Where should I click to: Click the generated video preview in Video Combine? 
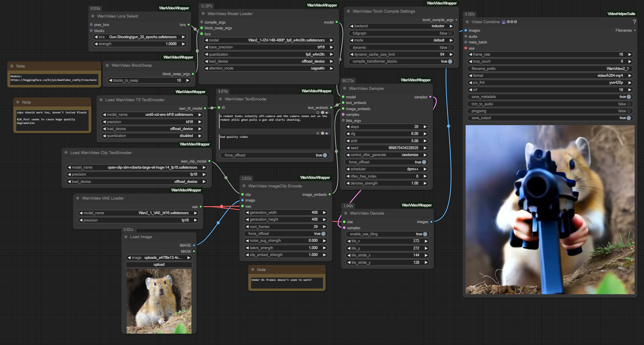(550, 210)
